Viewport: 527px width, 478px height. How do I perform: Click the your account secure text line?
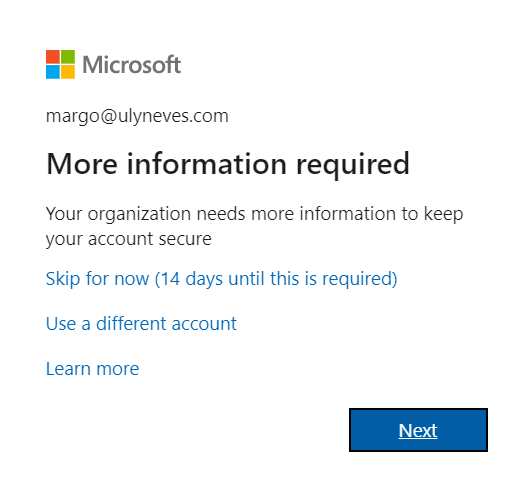coord(129,239)
